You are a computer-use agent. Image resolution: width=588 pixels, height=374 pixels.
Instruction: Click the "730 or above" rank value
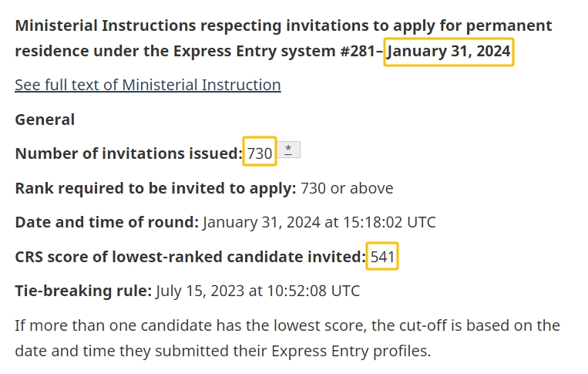pyautogui.click(x=347, y=188)
